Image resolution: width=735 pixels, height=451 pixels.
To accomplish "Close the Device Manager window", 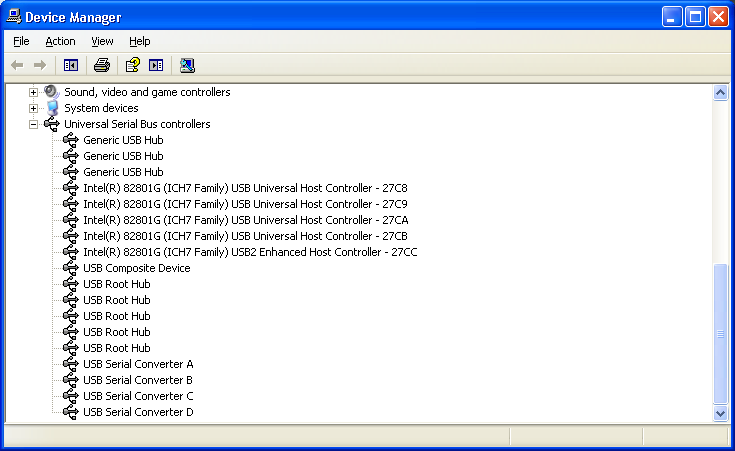I will tap(719, 17).
